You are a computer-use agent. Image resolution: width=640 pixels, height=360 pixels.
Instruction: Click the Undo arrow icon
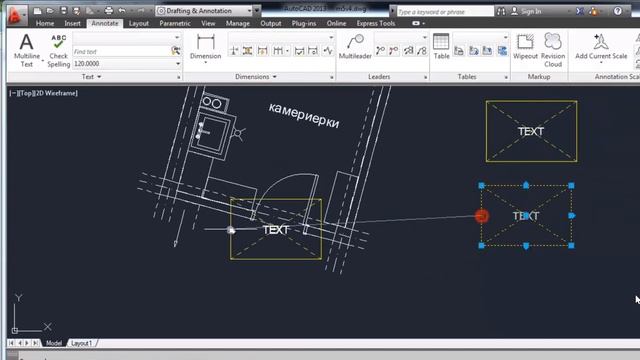(122, 11)
